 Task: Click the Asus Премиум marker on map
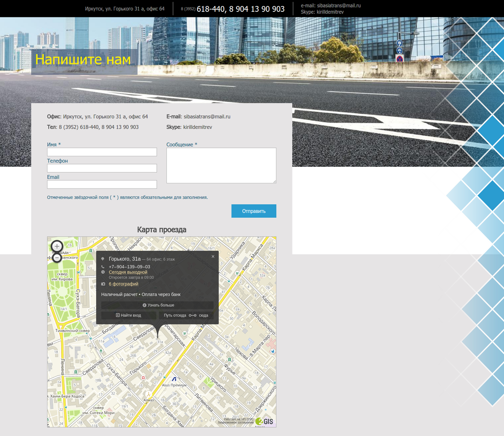[174, 380]
